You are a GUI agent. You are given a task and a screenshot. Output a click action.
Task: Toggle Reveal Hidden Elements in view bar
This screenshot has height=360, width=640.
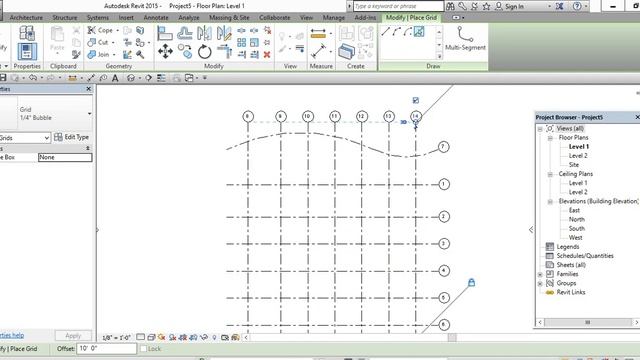pos(214,338)
